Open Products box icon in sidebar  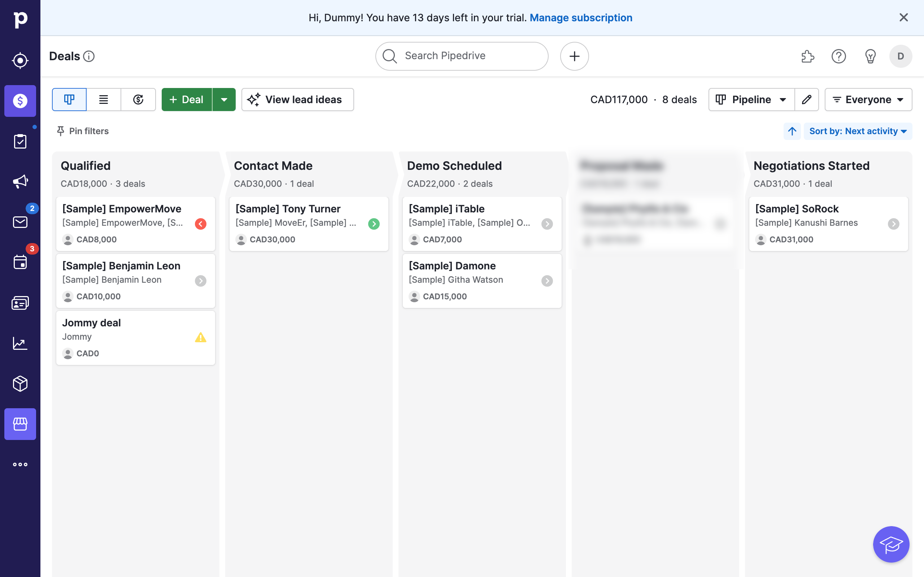[20, 383]
